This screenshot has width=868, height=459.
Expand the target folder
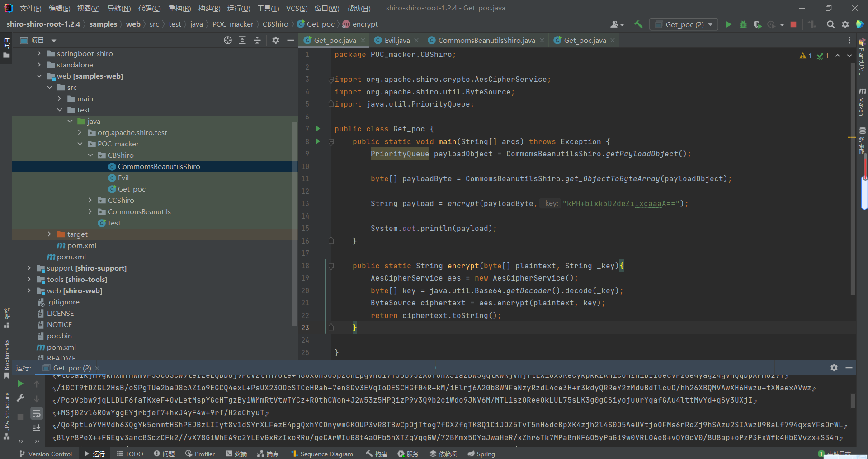pos(49,234)
